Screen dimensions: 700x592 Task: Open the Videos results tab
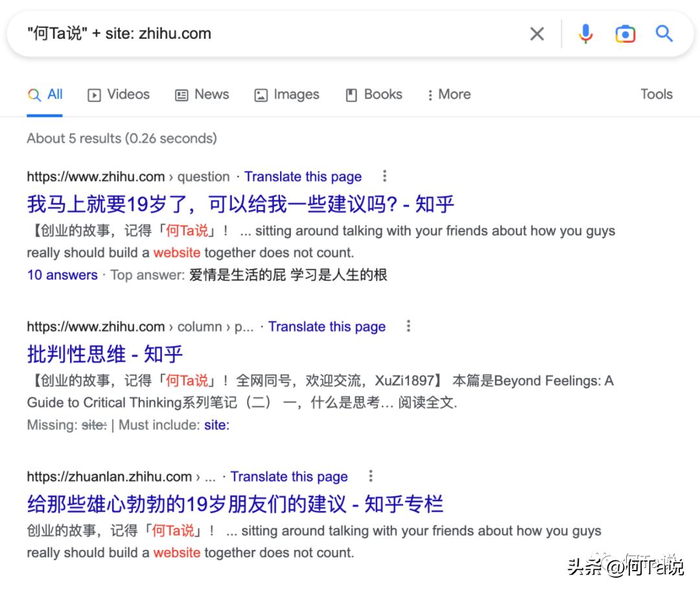118,95
